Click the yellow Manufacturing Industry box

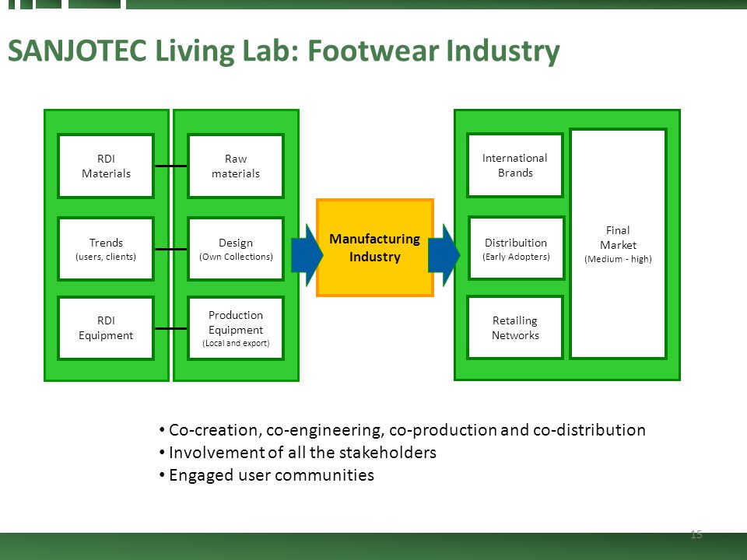375,247
